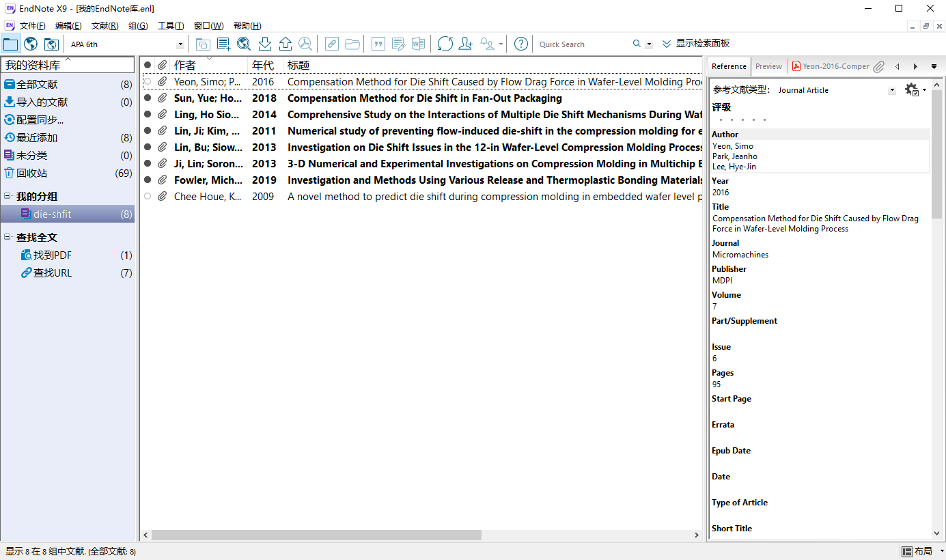Open the reference type dropdown (Journal Article)

coord(892,90)
